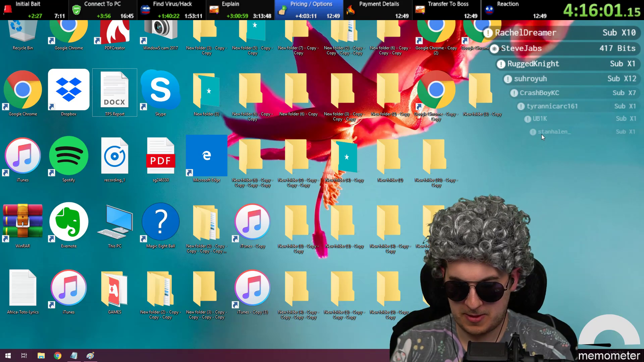
Task: Click the Payment Details split
Action: 378,10
